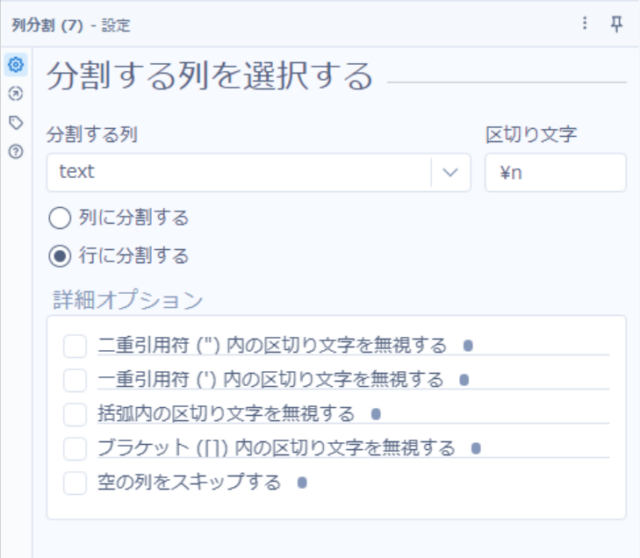Image resolution: width=640 pixels, height=558 pixels.
Task: Click the 区切り文字 delimiter input field
Action: [x=556, y=172]
